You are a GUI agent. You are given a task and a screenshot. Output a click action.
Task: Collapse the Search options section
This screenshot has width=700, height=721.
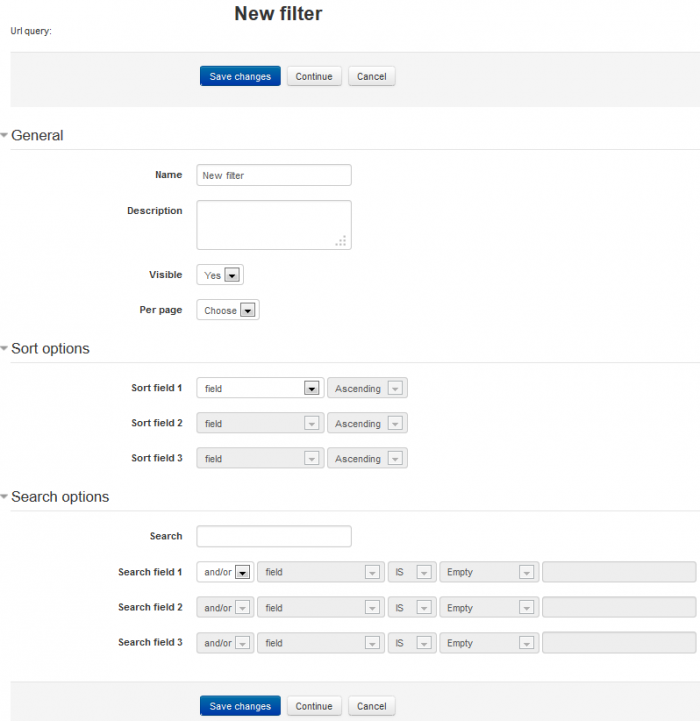(59, 497)
